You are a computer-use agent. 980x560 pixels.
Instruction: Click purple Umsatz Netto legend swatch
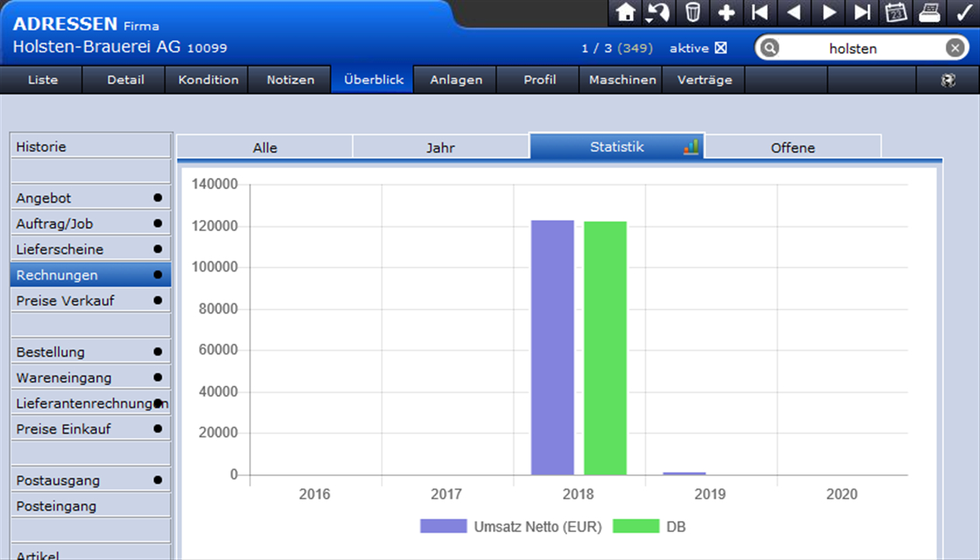click(443, 526)
